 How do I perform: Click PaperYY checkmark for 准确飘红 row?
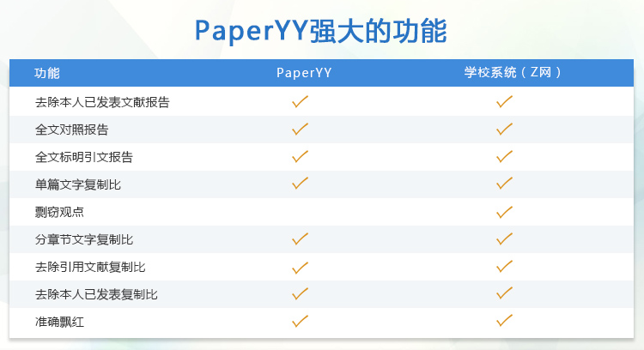click(300, 322)
